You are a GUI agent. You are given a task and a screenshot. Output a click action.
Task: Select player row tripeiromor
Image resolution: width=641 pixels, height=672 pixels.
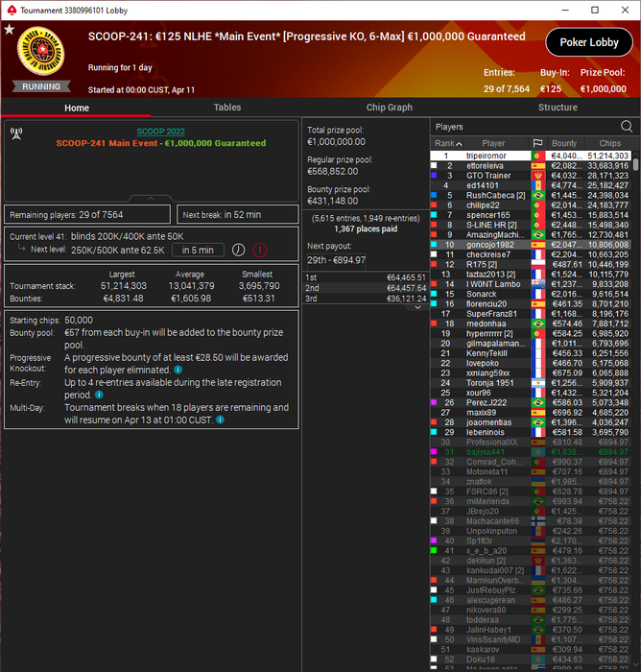coord(531,156)
